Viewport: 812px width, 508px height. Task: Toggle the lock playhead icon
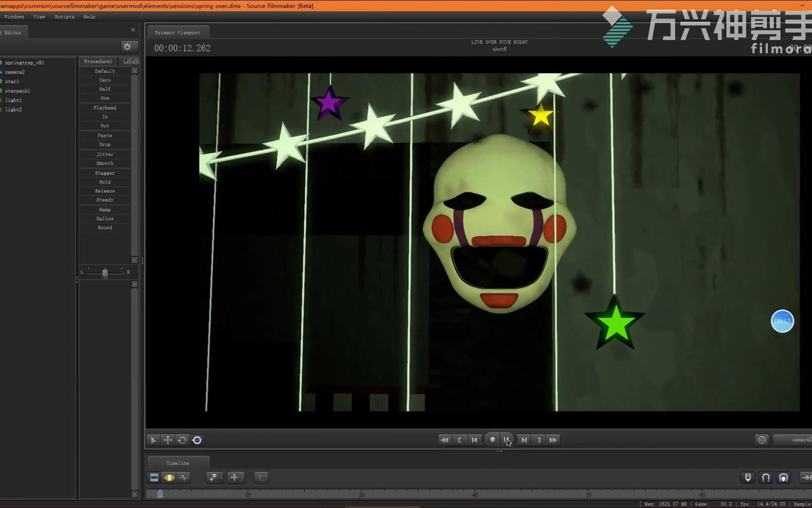coord(748,477)
